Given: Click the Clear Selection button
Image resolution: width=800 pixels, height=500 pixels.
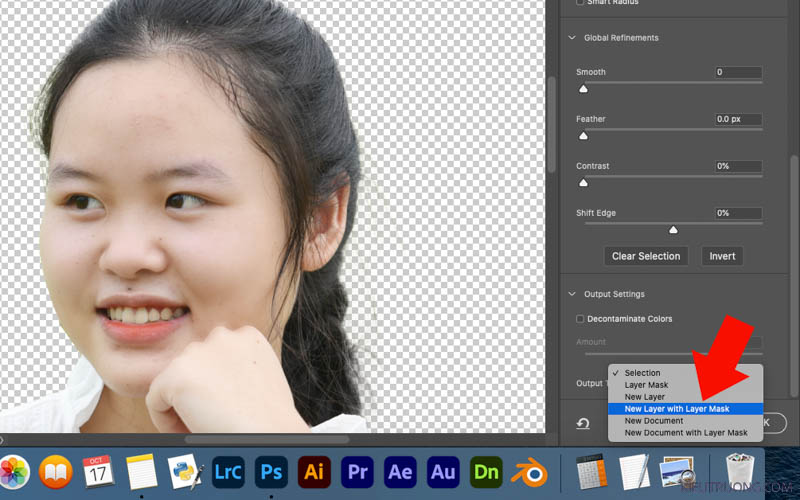Looking at the screenshot, I should [646, 256].
